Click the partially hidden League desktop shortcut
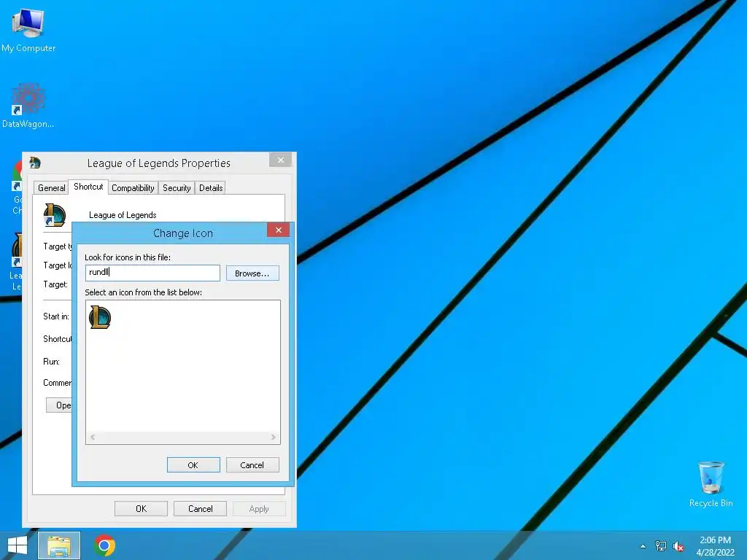Viewport: 747px width, 560px height. (17, 262)
